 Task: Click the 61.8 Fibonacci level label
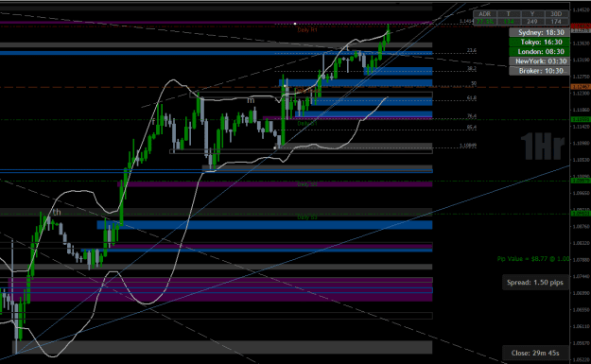pyautogui.click(x=472, y=98)
